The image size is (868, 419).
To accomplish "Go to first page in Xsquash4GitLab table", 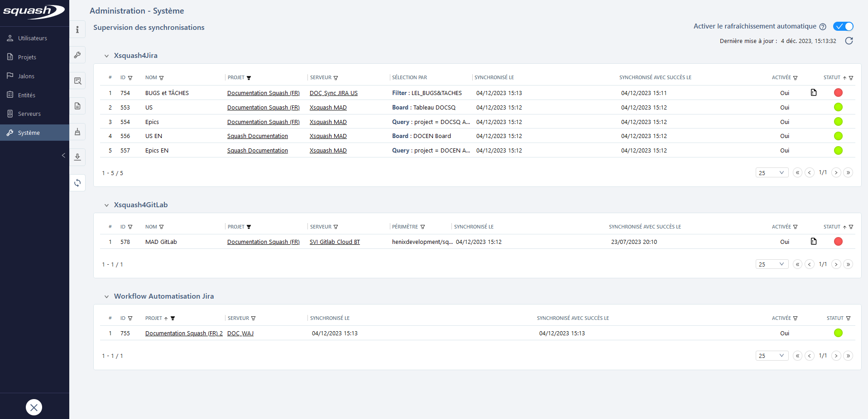I will 797,264.
